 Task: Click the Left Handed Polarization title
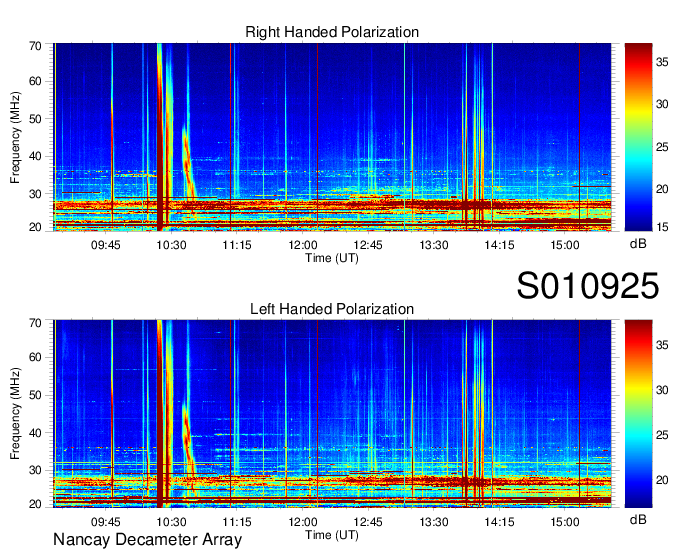pyautogui.click(x=332, y=309)
